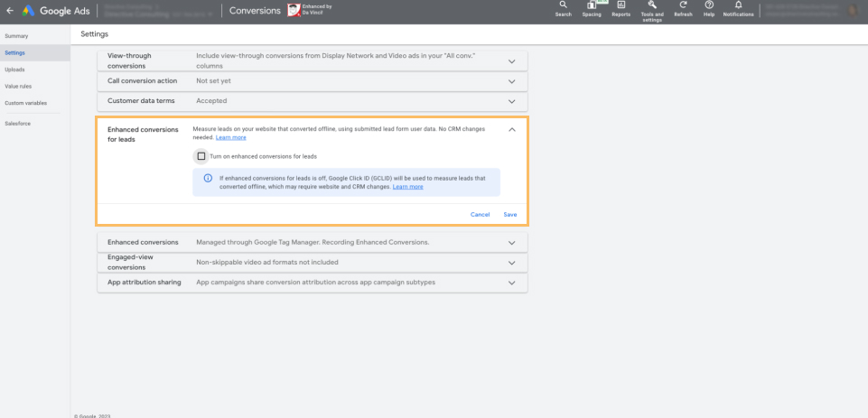Viewport: 868px width, 418px height.
Task: Open Tools and settings
Action: point(652,11)
